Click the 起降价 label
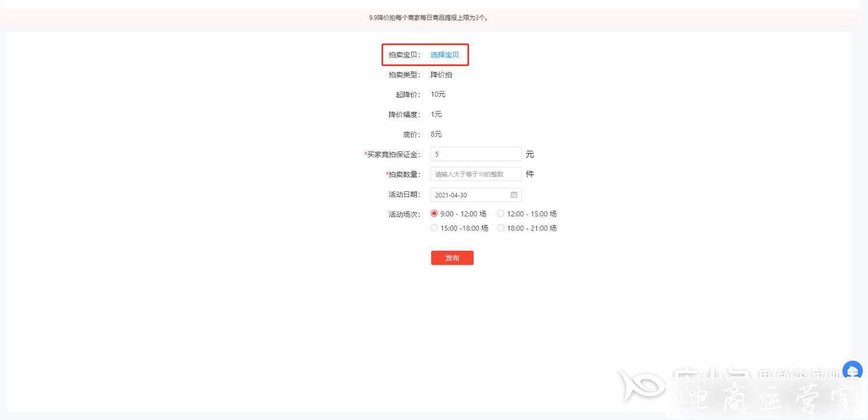Image resolution: width=868 pixels, height=420 pixels. [x=408, y=95]
